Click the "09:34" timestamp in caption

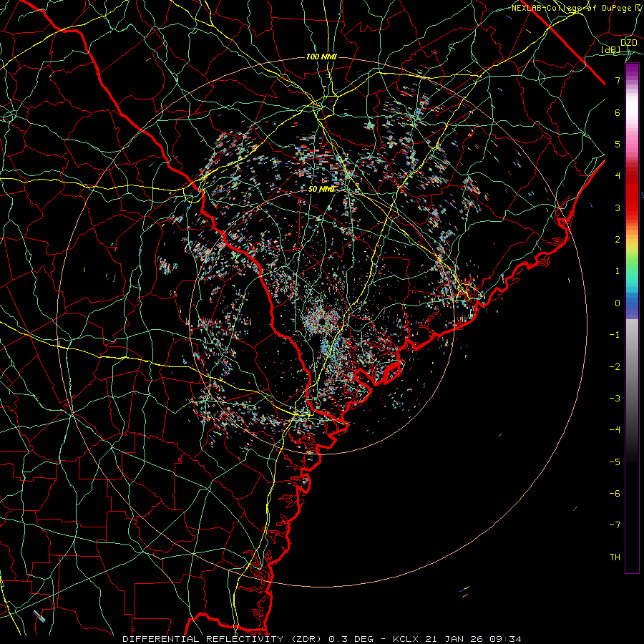point(505,639)
